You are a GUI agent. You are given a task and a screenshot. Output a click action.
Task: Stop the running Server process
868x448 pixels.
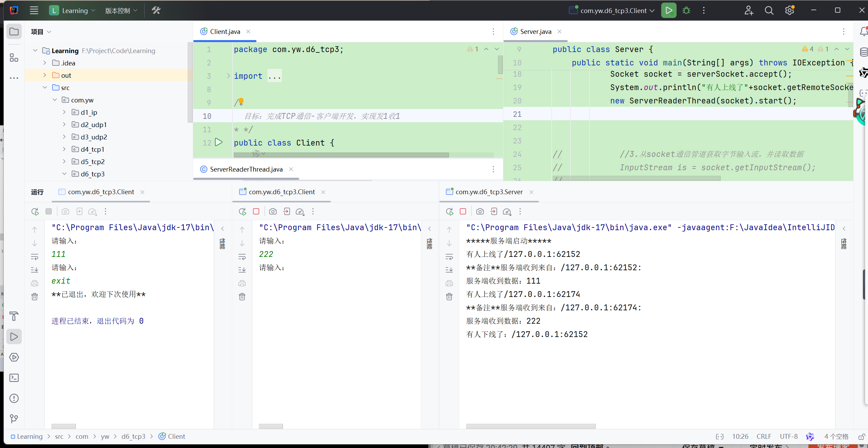click(x=463, y=212)
